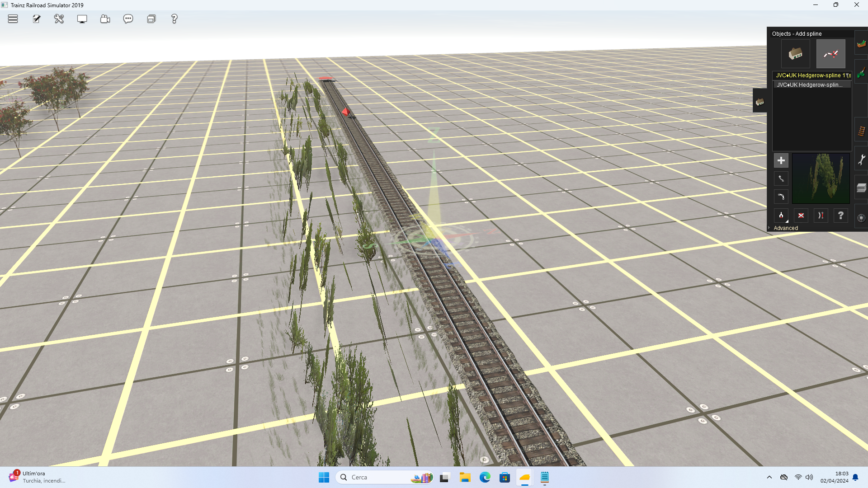The width and height of the screenshot is (868, 488).
Task: Select the Split spline tool
Action: pos(781,216)
